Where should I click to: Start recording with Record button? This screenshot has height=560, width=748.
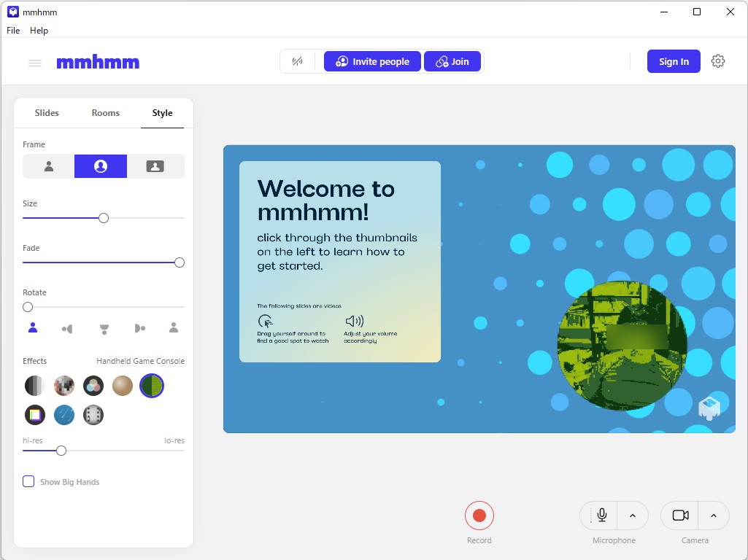tap(479, 516)
